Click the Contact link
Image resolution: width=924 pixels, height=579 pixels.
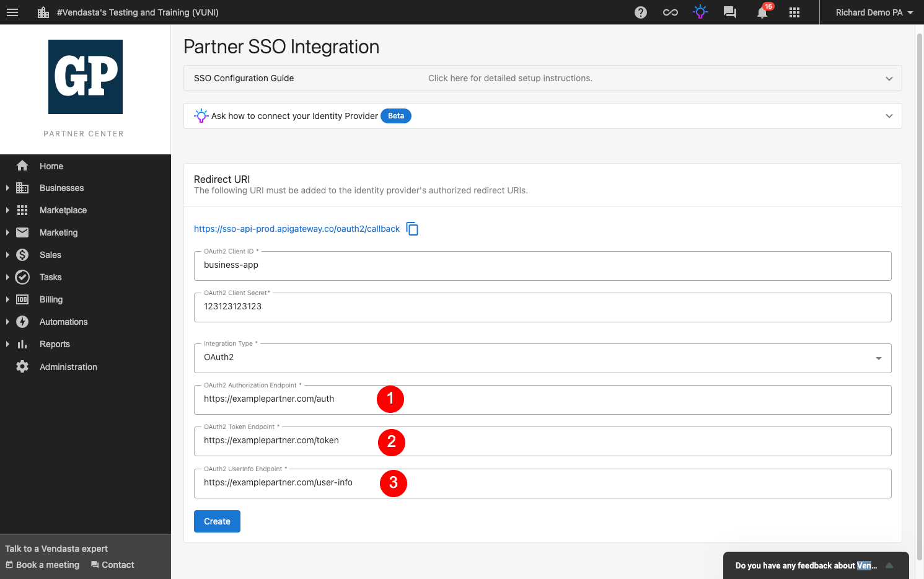point(112,565)
